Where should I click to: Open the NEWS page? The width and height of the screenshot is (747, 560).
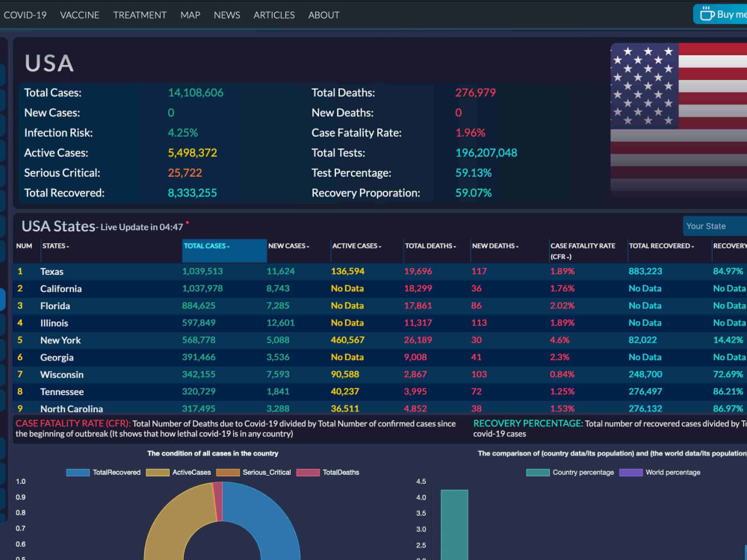227,15
